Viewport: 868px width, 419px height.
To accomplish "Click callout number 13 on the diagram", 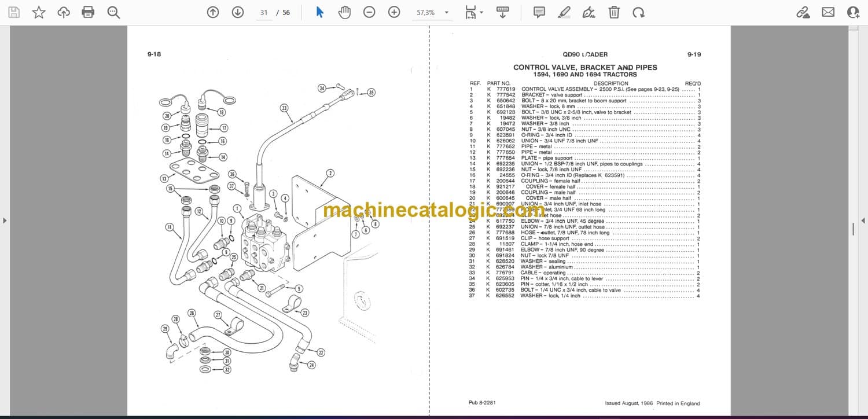I will click(165, 179).
